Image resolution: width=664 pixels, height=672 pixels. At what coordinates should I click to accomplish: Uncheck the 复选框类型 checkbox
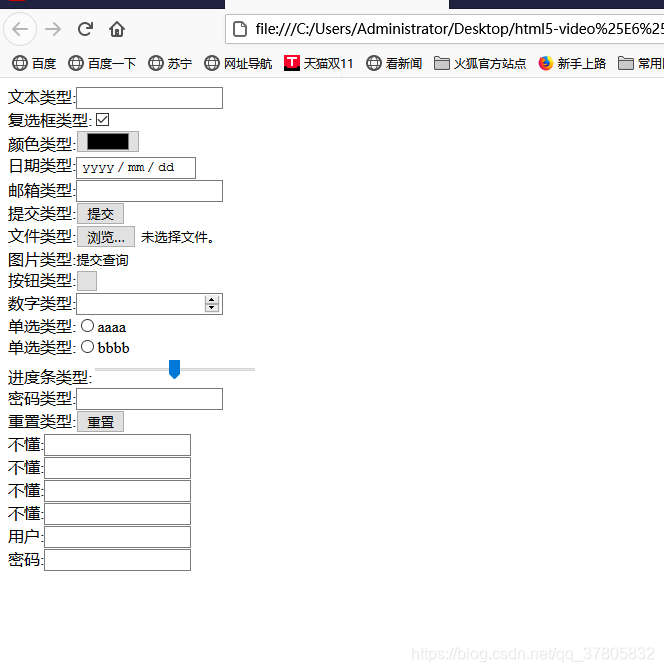pyautogui.click(x=102, y=120)
